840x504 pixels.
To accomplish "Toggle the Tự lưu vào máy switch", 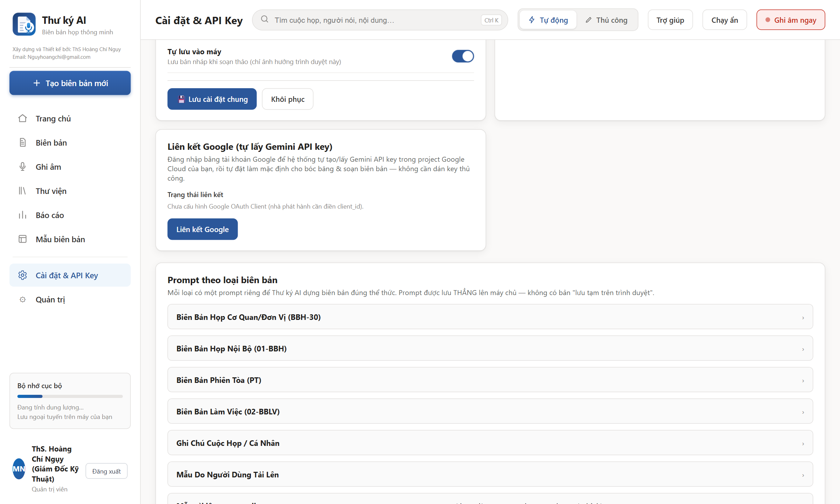I will pyautogui.click(x=463, y=56).
